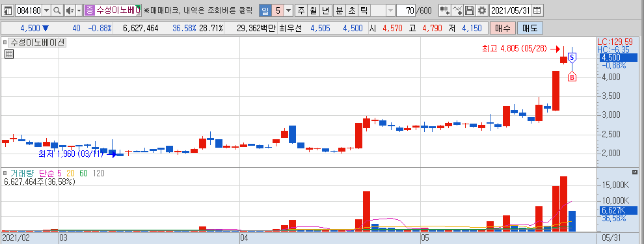
Task: Switch chart to 주 (weekly) period
Action: 301,10
